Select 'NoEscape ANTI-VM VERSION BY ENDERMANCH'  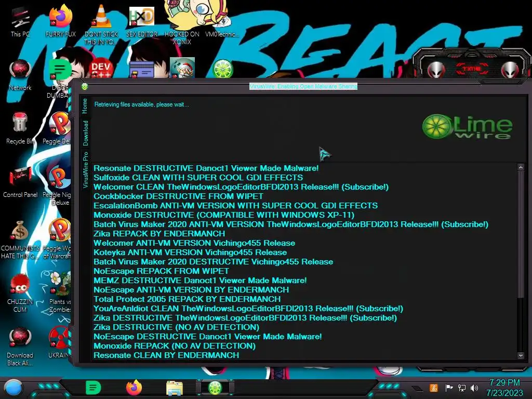coord(191,290)
